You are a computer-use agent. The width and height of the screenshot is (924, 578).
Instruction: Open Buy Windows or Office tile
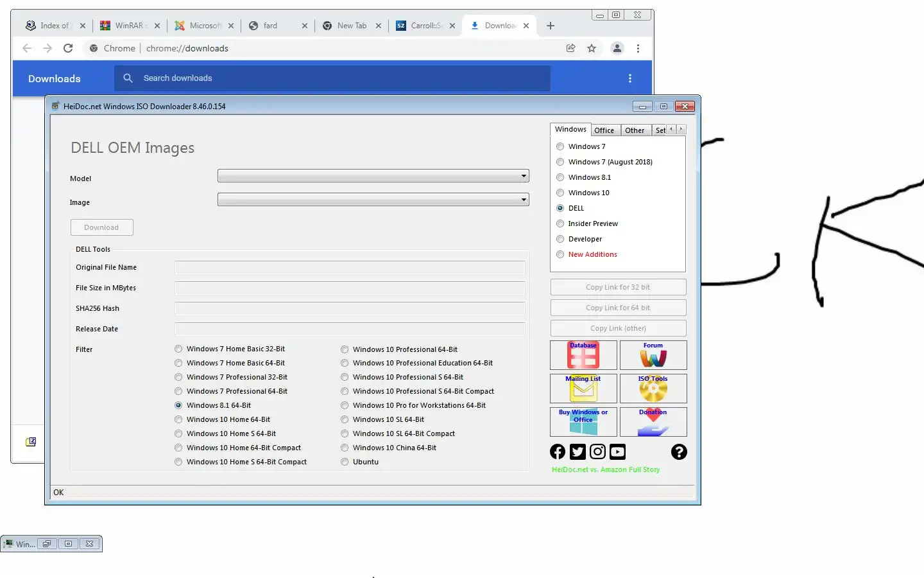click(x=583, y=422)
